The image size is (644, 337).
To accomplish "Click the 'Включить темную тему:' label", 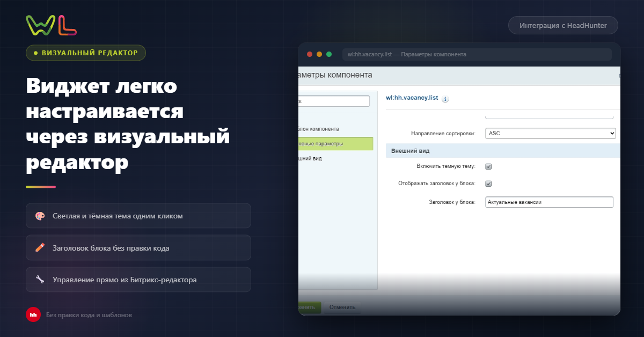I will (446, 166).
